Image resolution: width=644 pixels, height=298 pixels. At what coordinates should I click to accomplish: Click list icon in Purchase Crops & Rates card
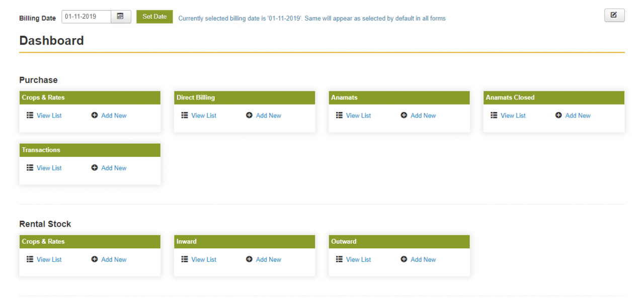pos(30,116)
